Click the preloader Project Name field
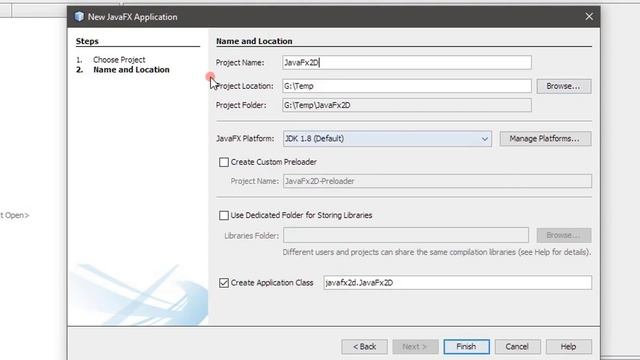Image resolution: width=640 pixels, height=360 pixels. click(437, 181)
